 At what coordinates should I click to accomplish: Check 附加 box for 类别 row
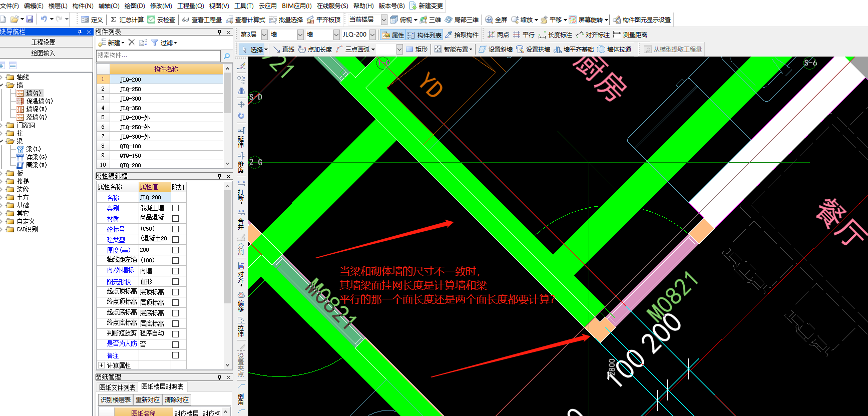tap(175, 208)
